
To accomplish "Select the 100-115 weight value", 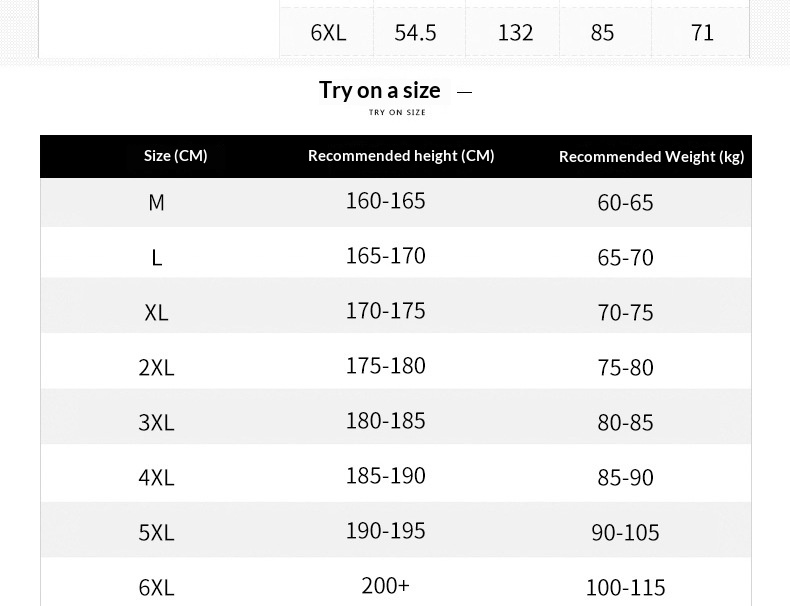I will tap(625, 587).
